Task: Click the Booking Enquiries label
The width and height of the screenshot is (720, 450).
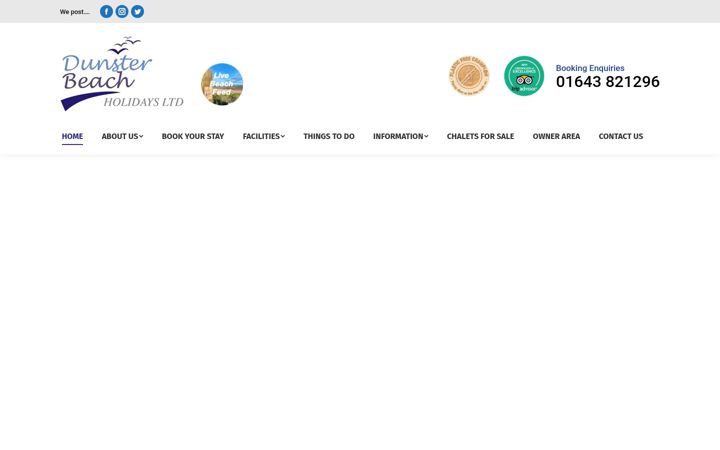Action: 590,68
